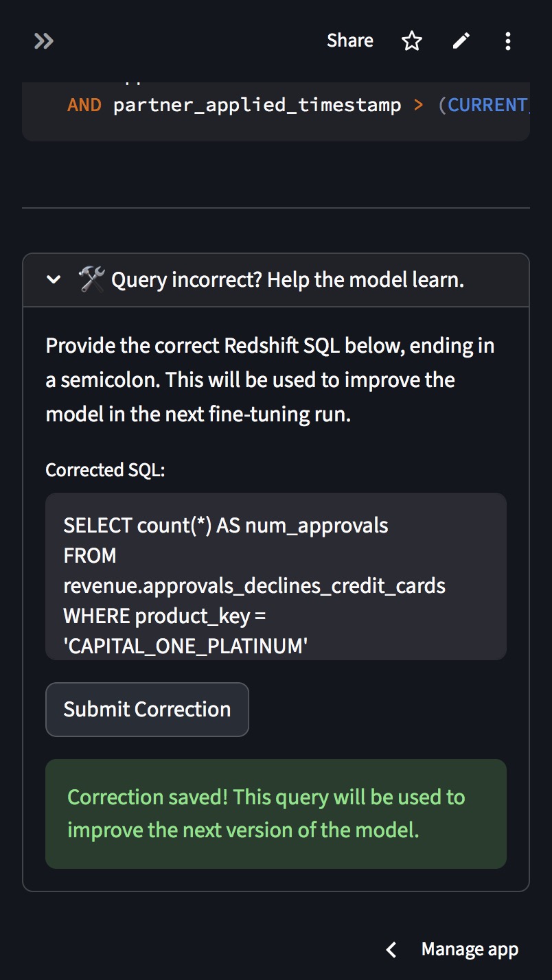Favorite this app using the star icon

tap(411, 41)
